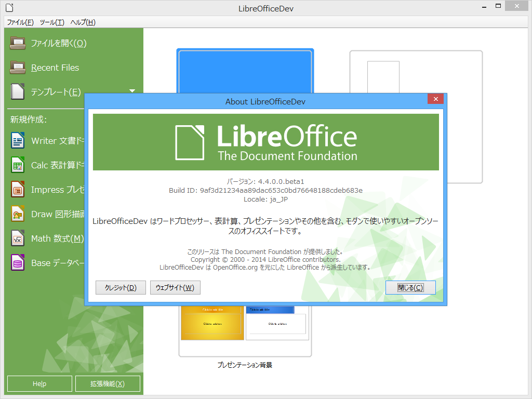Minimize the LibreOfficeDev window
The image size is (532, 399).
[x=484, y=7]
